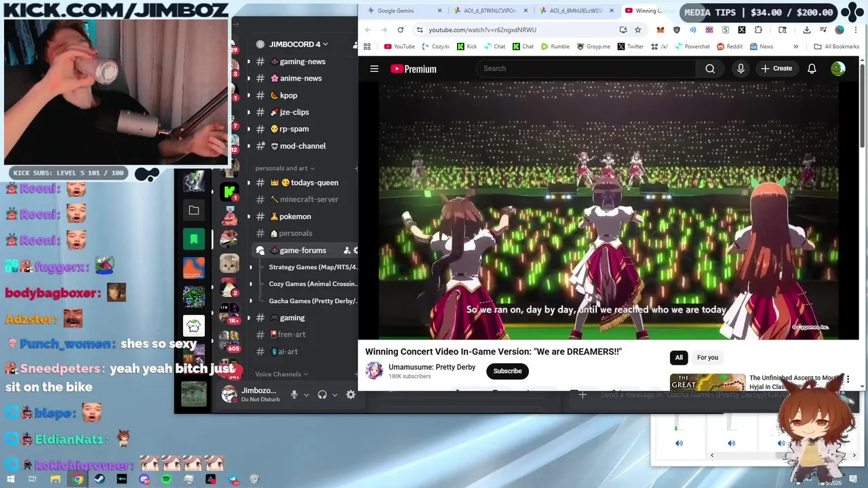The image size is (868, 488).
Task: Open Chrome extensions puzzle icon
Action: pos(758,30)
